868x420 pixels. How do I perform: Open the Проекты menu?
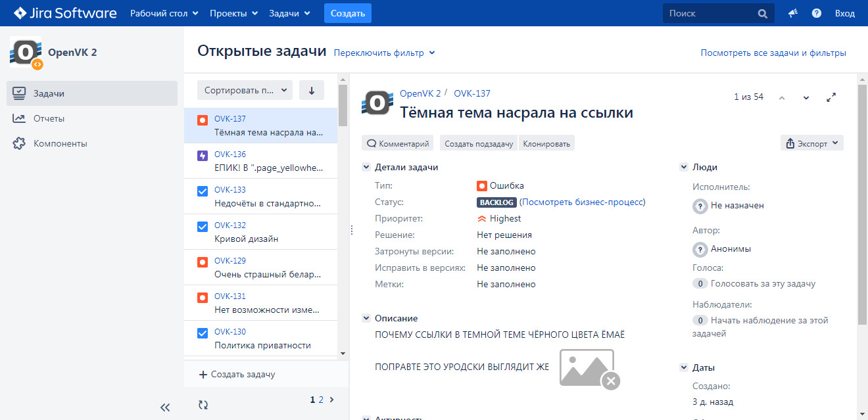(233, 13)
